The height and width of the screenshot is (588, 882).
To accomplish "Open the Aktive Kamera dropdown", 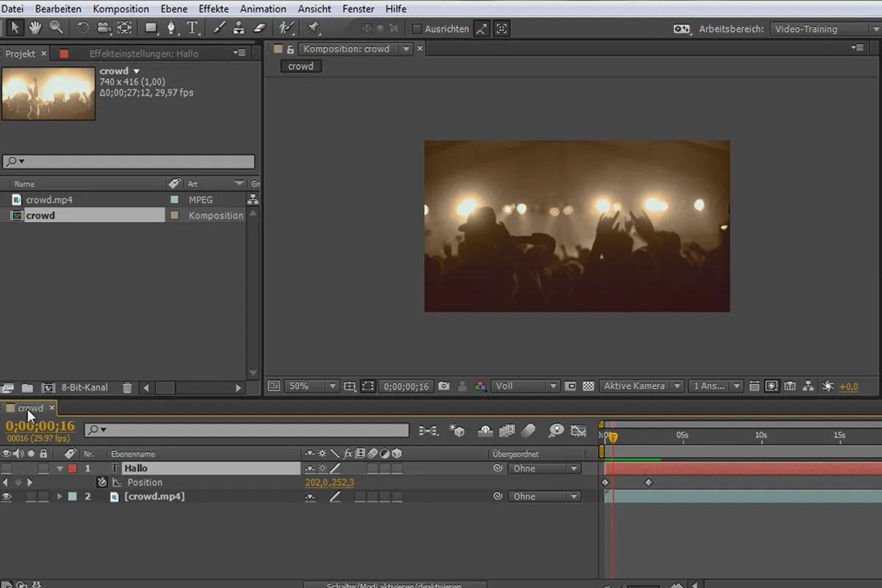I will [642, 386].
